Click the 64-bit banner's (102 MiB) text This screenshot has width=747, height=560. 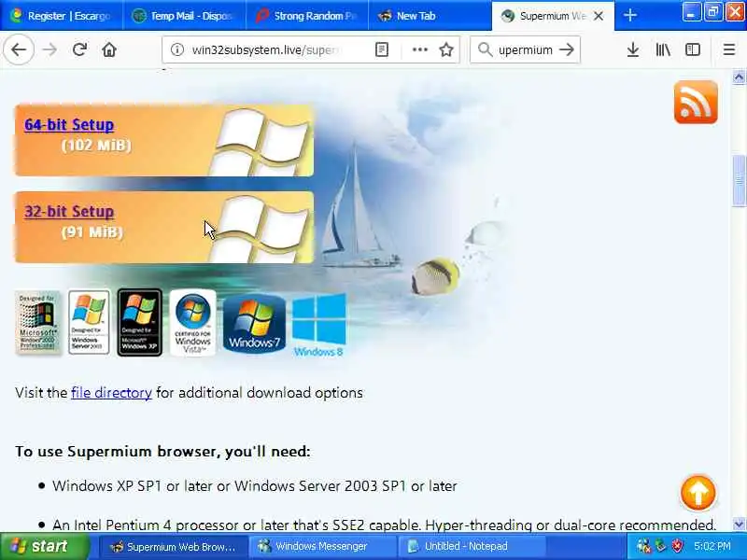96,145
